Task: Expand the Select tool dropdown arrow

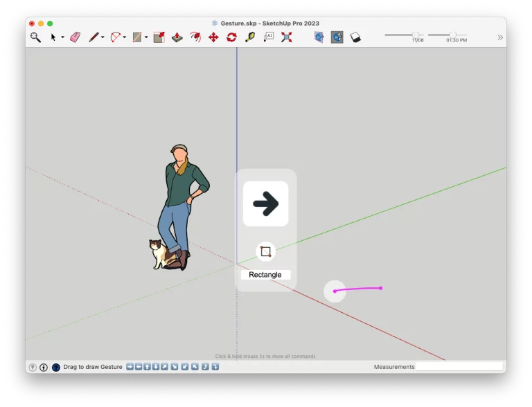Action: (x=62, y=37)
